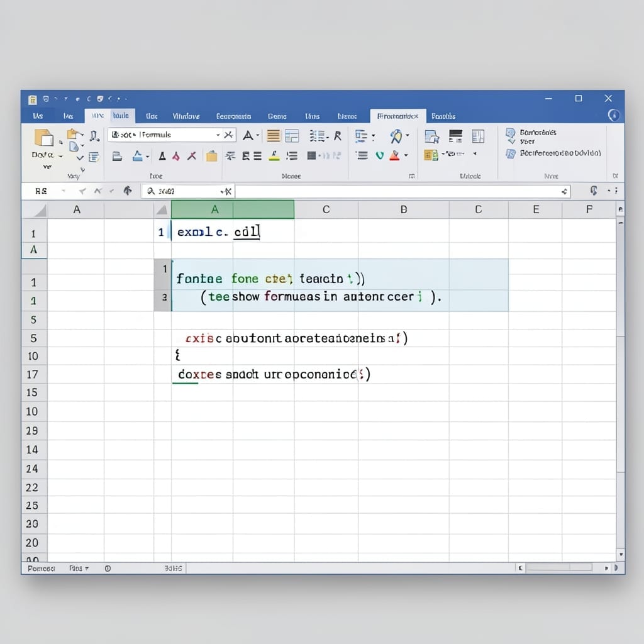Click the X button inside the font box

[x=228, y=135]
